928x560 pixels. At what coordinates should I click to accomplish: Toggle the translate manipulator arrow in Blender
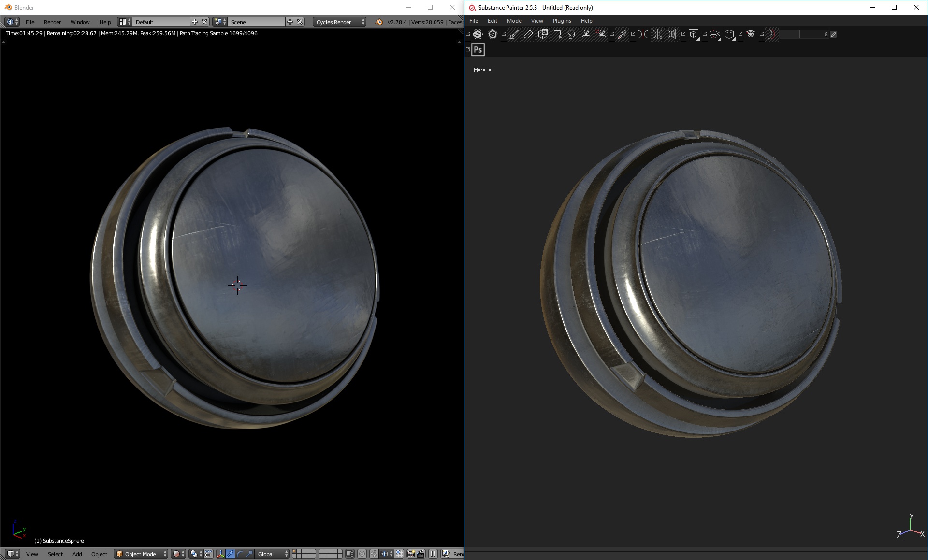pyautogui.click(x=231, y=554)
